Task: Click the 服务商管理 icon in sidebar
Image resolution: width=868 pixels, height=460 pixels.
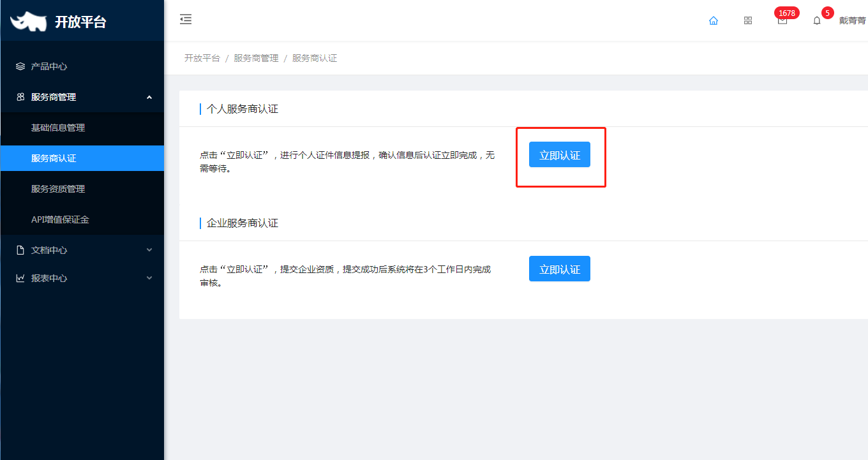Action: point(20,97)
